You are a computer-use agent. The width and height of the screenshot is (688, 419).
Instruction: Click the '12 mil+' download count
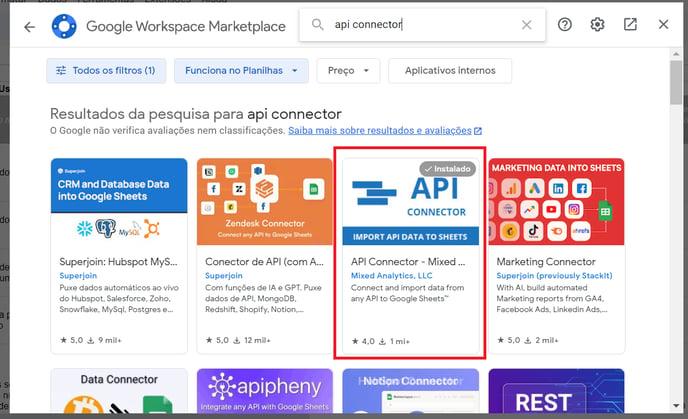point(251,340)
